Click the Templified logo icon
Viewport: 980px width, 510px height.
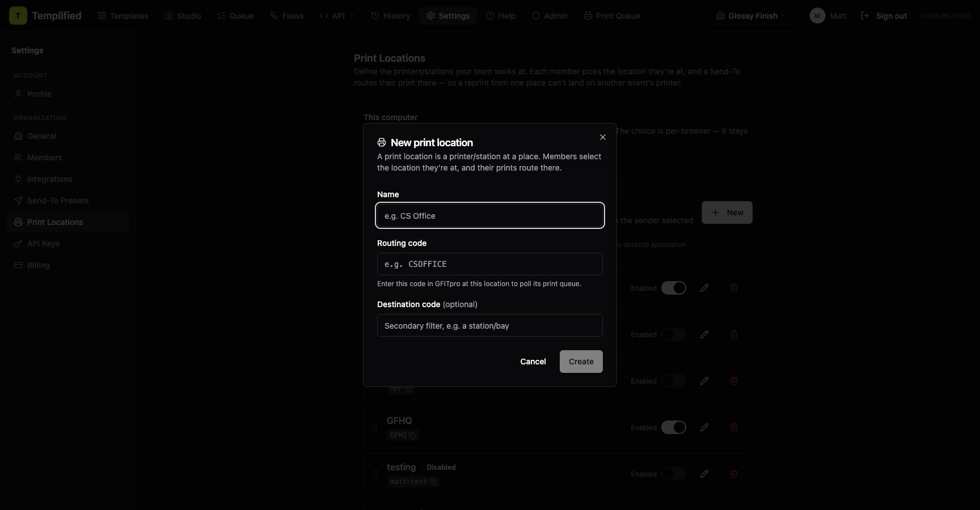click(x=18, y=16)
